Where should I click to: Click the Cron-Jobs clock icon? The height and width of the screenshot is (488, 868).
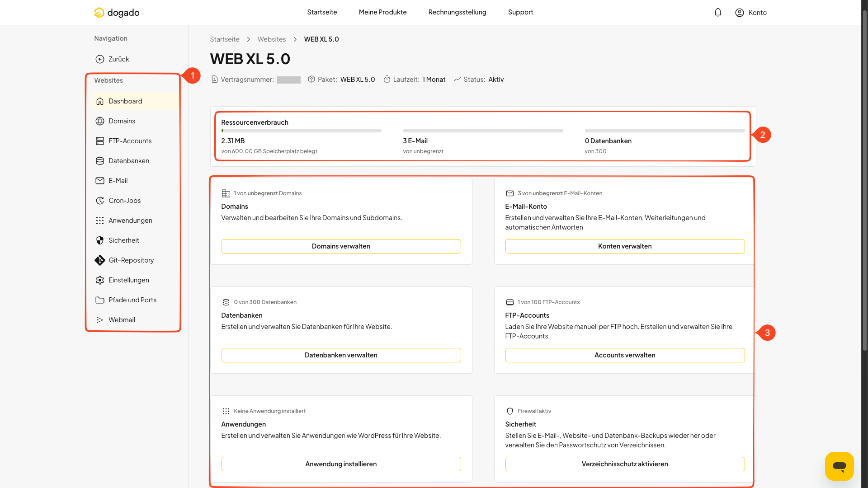click(x=100, y=201)
